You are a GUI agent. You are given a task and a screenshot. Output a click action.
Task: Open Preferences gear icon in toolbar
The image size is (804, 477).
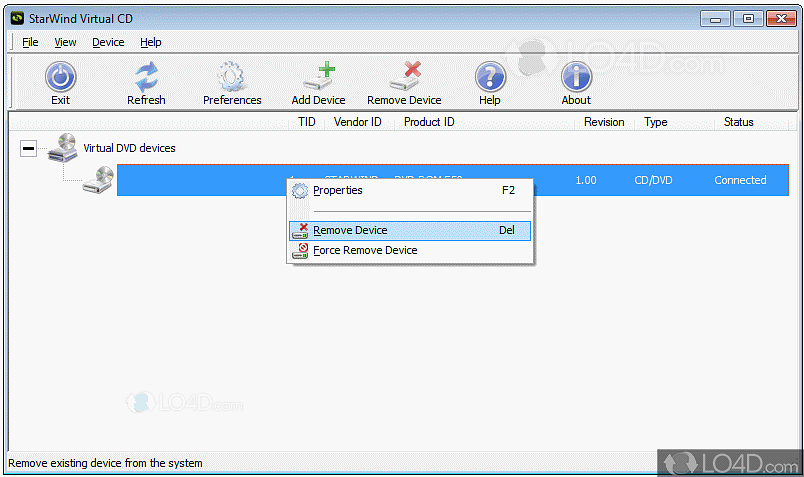(231, 76)
